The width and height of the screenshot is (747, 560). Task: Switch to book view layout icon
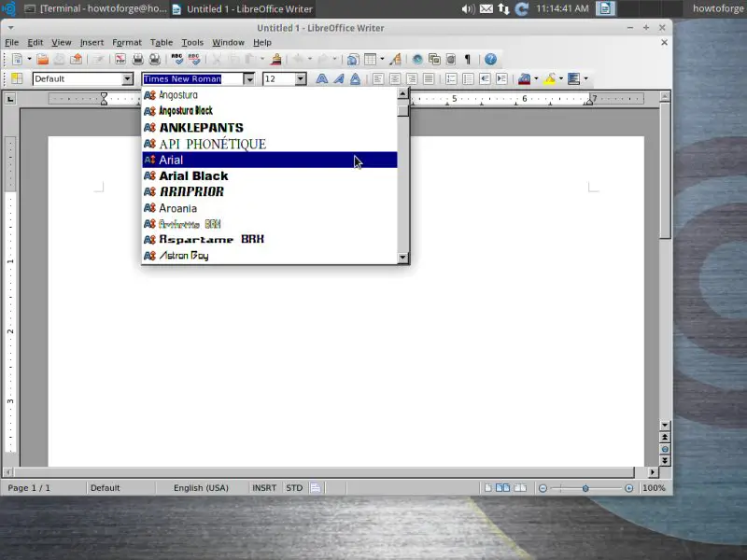coord(520,487)
